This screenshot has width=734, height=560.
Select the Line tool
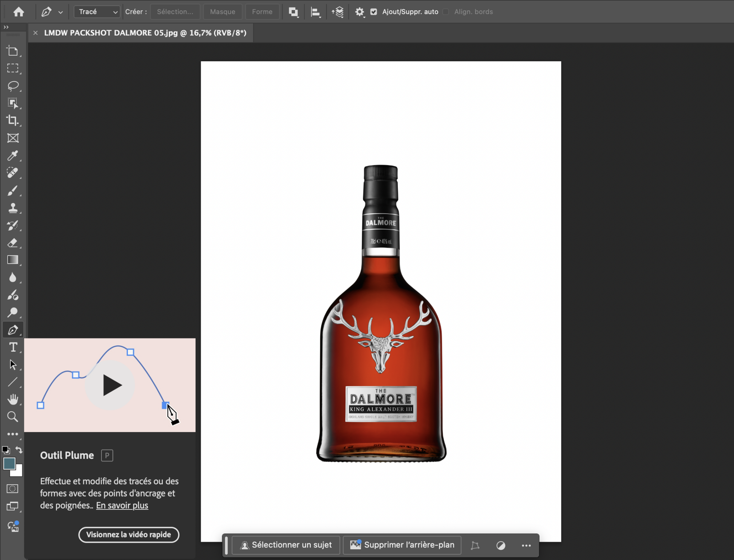pos(13,382)
